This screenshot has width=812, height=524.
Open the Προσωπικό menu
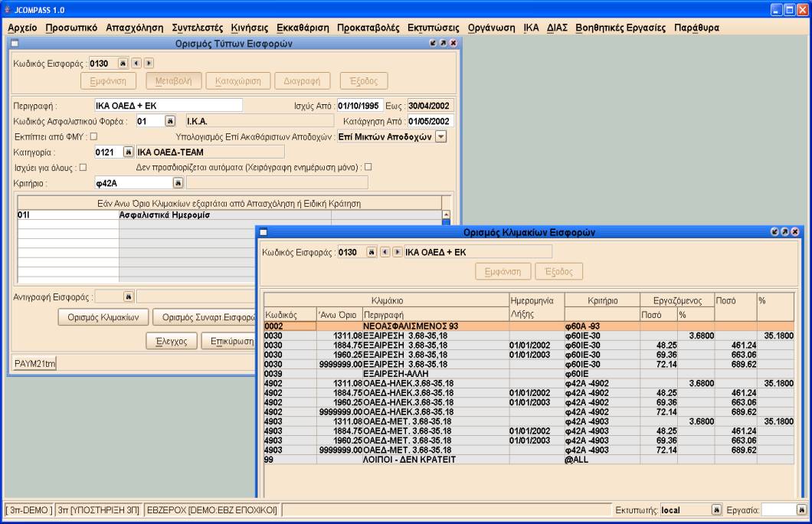coord(71,28)
